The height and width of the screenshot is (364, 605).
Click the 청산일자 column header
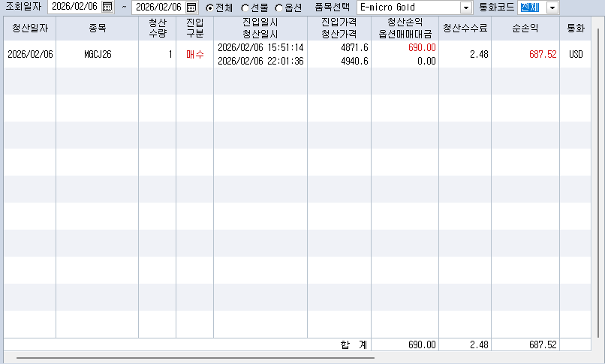[30, 29]
